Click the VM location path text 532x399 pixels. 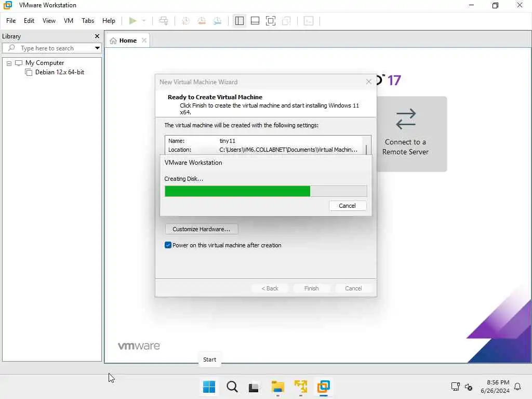pyautogui.click(x=288, y=150)
